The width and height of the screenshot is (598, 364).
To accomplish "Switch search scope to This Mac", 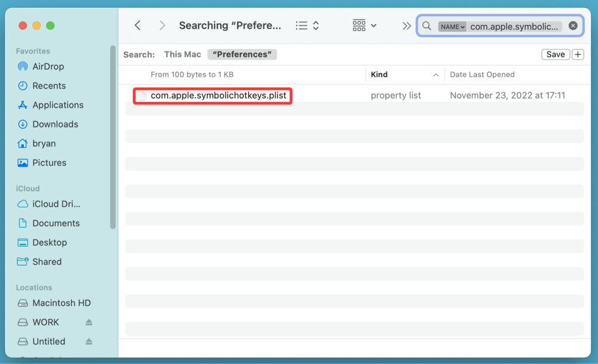I will (x=182, y=54).
